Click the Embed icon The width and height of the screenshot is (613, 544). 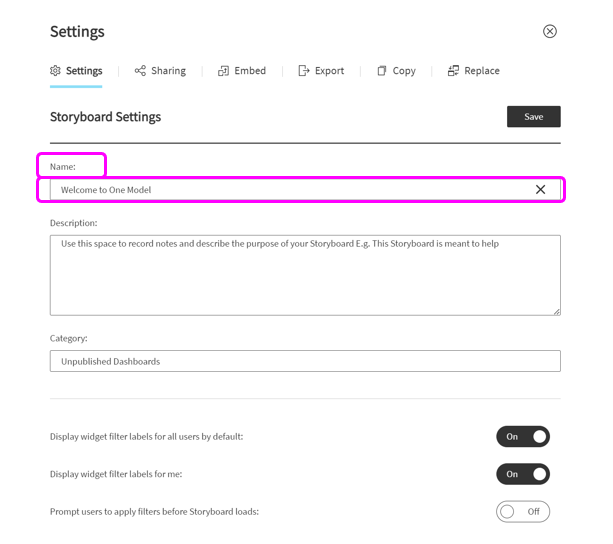223,71
